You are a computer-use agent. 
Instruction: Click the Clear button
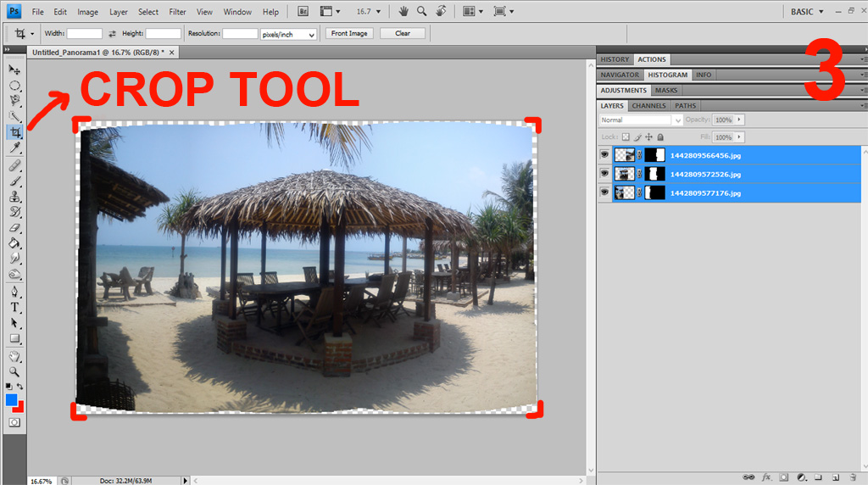coord(403,34)
